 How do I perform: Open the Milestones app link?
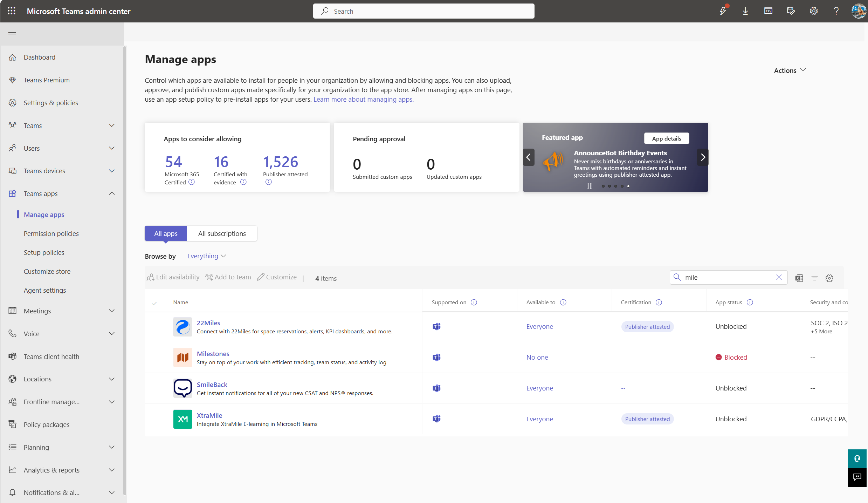[x=213, y=354]
